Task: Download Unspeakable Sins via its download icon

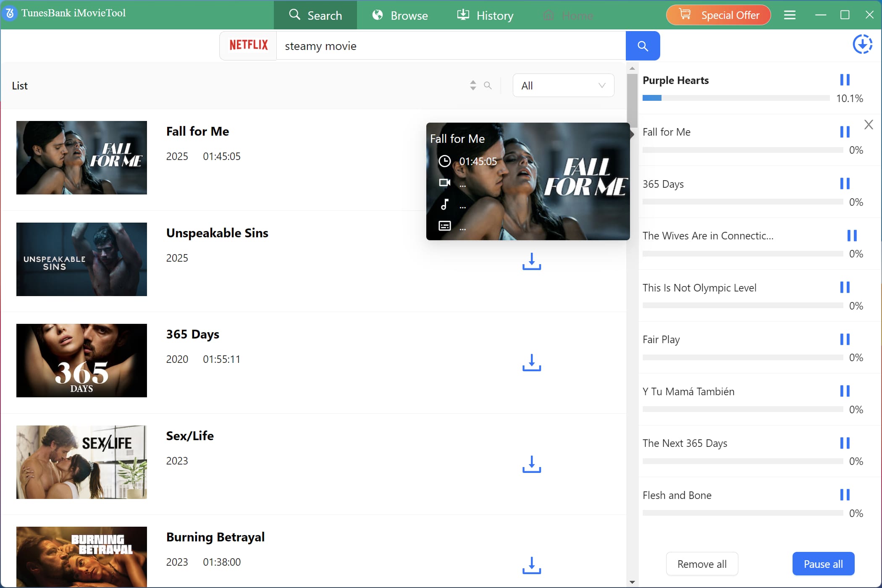Action: tap(531, 261)
